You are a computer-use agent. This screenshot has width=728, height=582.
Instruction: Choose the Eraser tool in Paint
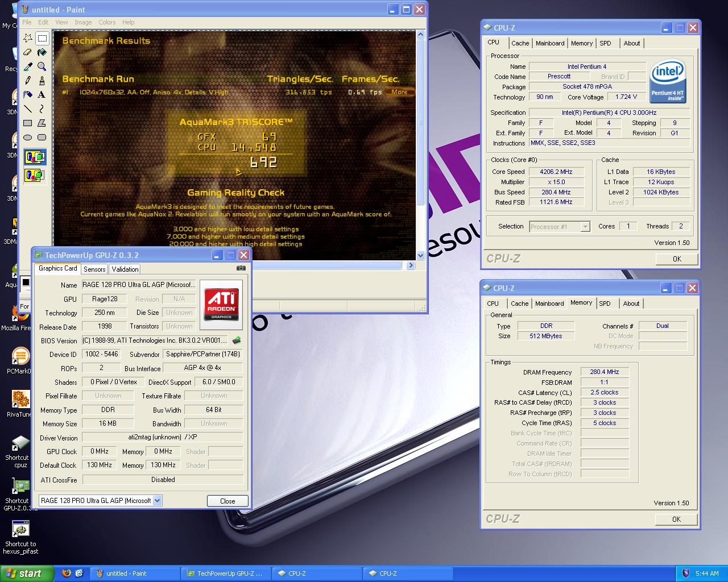[x=28, y=52]
